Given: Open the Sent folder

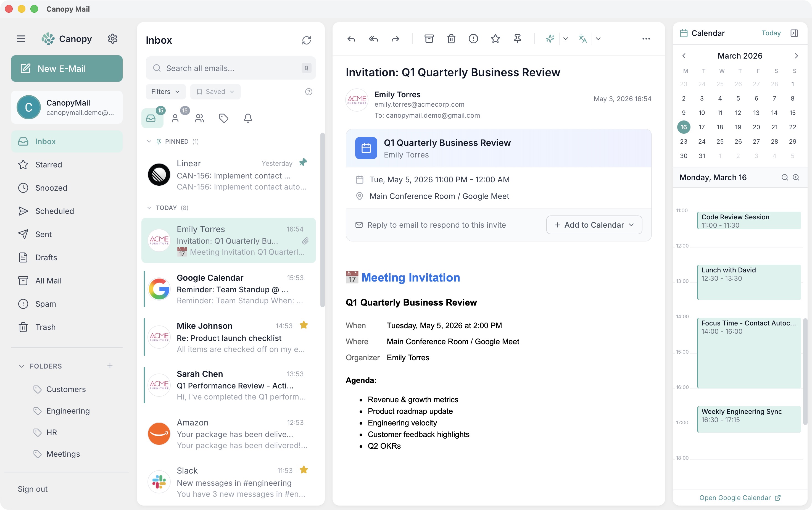Looking at the screenshot, I should (67, 235).
